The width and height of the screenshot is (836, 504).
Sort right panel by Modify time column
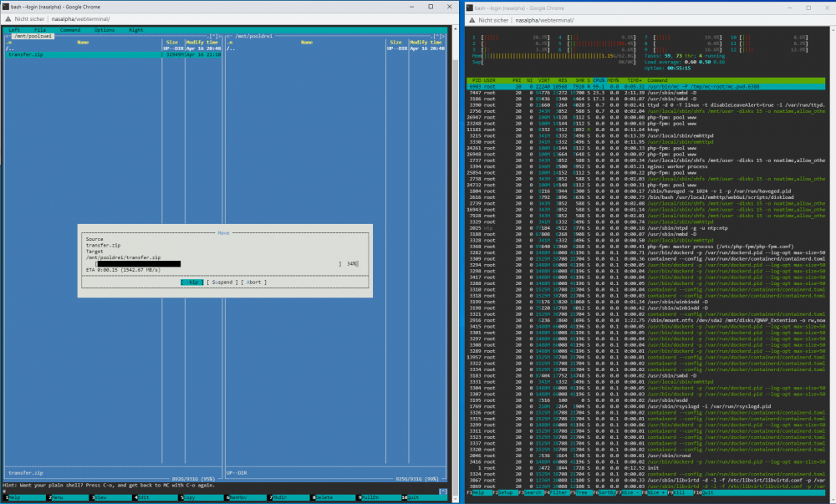pyautogui.click(x=426, y=42)
